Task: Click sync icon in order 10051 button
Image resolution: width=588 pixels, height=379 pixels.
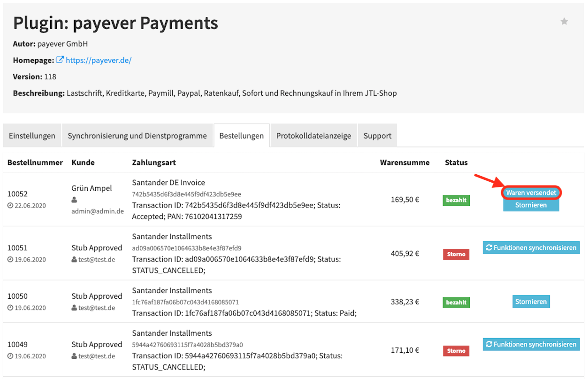Action: tap(489, 248)
